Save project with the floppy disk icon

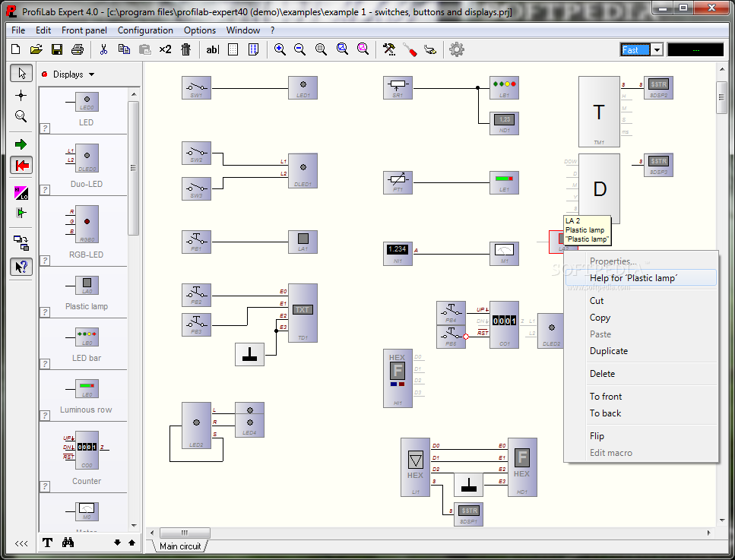(x=57, y=49)
